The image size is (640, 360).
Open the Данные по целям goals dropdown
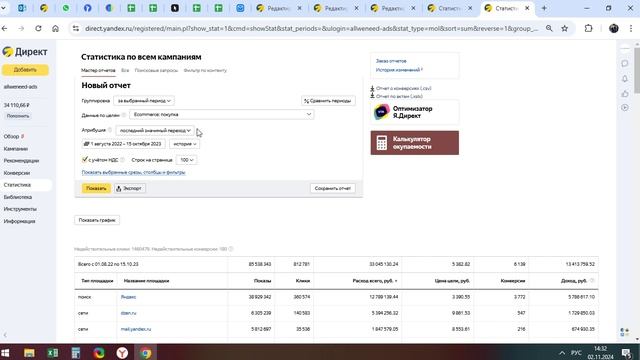click(x=222, y=115)
